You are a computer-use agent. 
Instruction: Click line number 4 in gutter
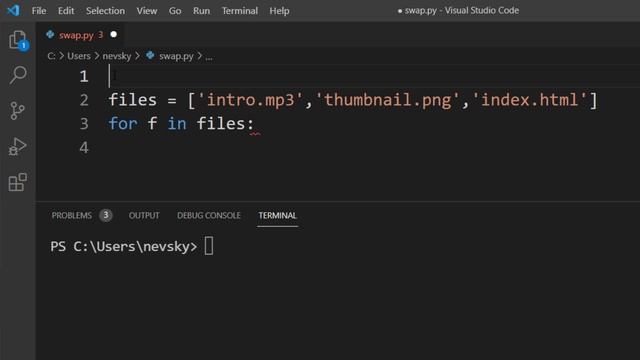point(84,147)
